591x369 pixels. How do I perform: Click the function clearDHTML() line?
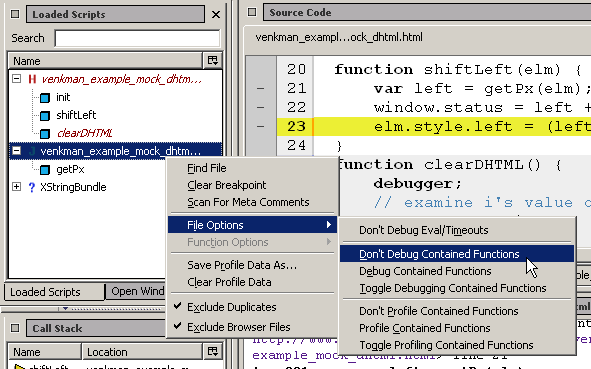[x=449, y=165]
